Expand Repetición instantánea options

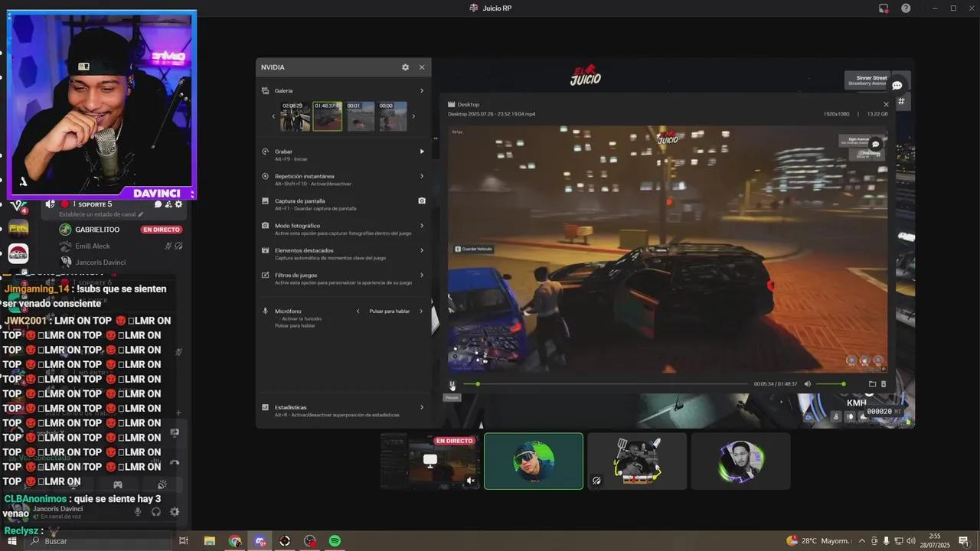(421, 176)
